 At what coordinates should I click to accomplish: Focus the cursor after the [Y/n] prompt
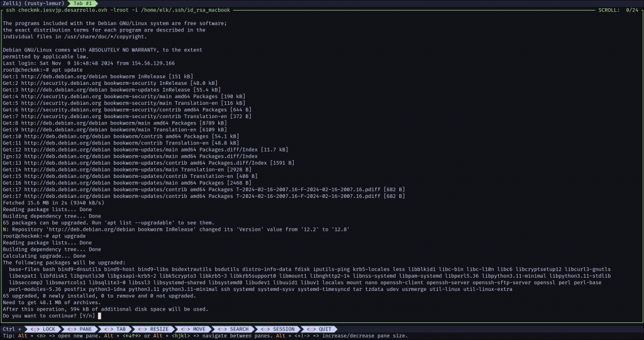point(99,315)
